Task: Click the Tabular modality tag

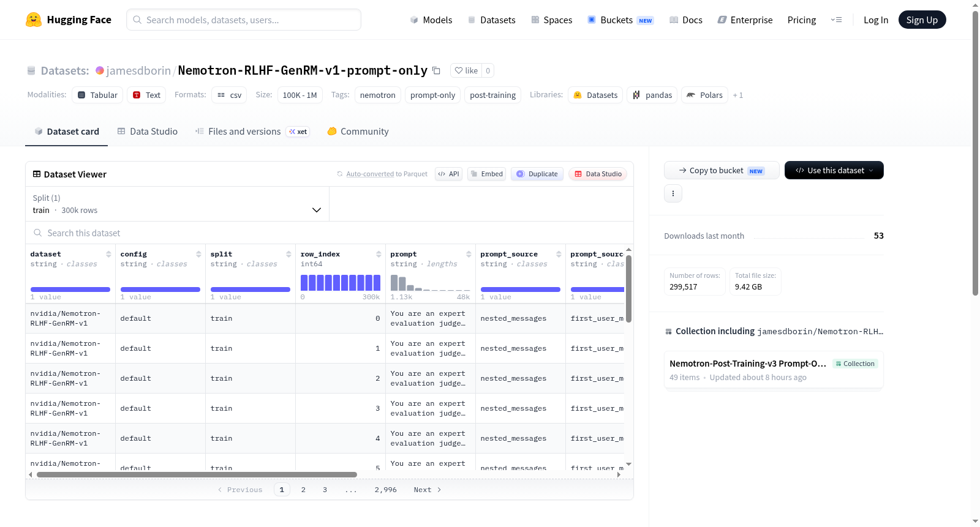Action: [97, 95]
